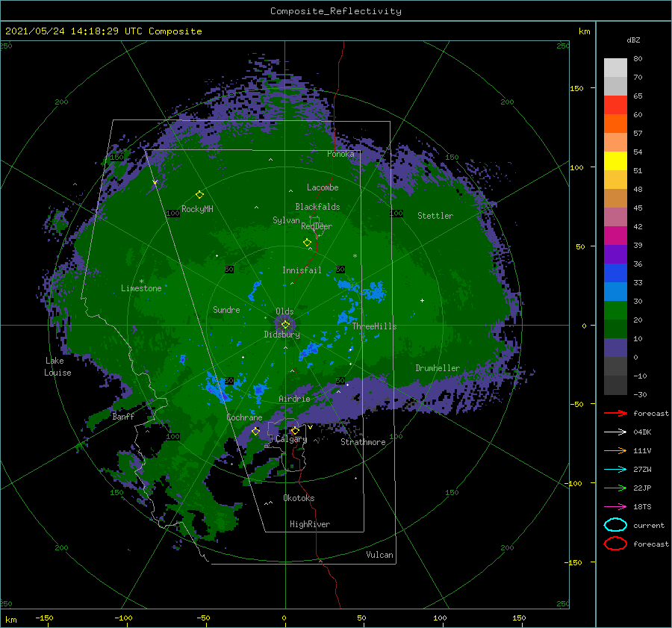Click the orange 111V arrow in legend
The width and height of the screenshot is (672, 628).
pos(615,450)
